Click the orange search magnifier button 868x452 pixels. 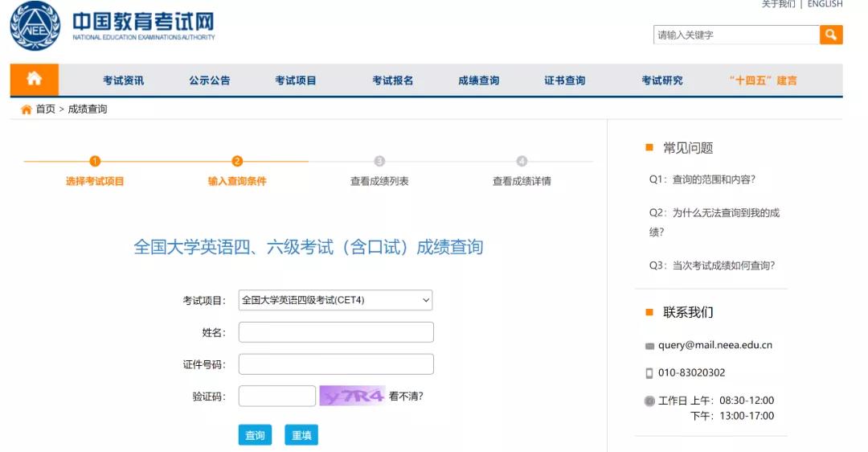831,35
